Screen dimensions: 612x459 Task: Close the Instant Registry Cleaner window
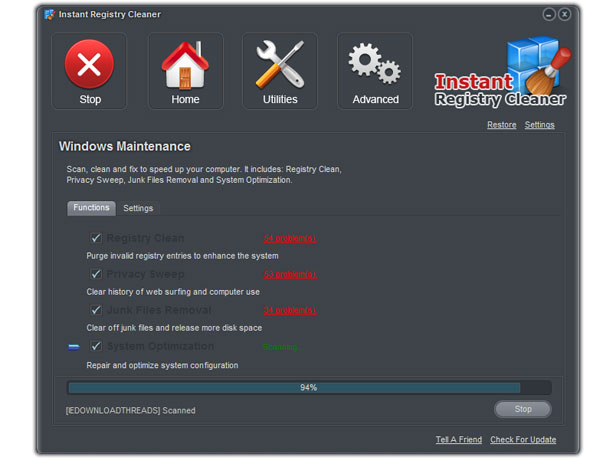tap(564, 14)
